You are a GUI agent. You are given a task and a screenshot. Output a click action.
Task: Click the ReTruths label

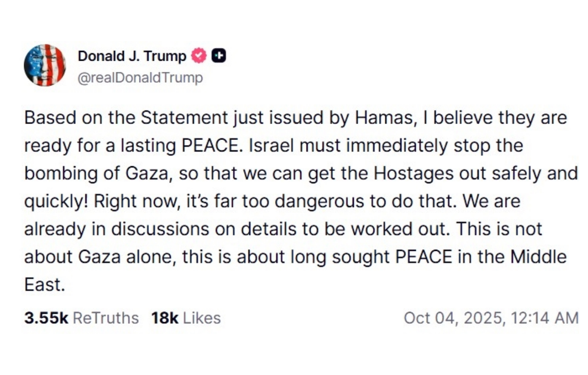(106, 318)
